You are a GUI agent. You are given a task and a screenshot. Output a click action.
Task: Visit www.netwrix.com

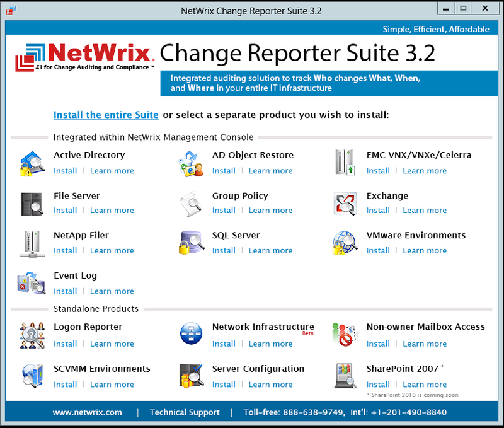coord(88,412)
